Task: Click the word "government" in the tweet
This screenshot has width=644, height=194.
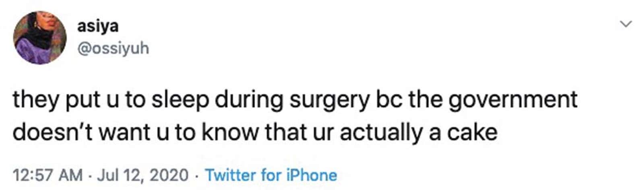Action: [513, 100]
